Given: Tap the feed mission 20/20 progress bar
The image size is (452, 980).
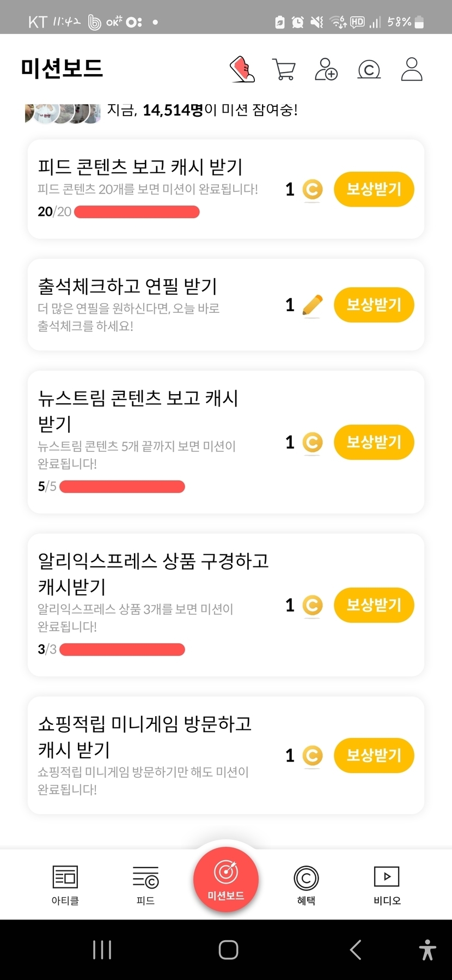Looking at the screenshot, I should tap(137, 212).
